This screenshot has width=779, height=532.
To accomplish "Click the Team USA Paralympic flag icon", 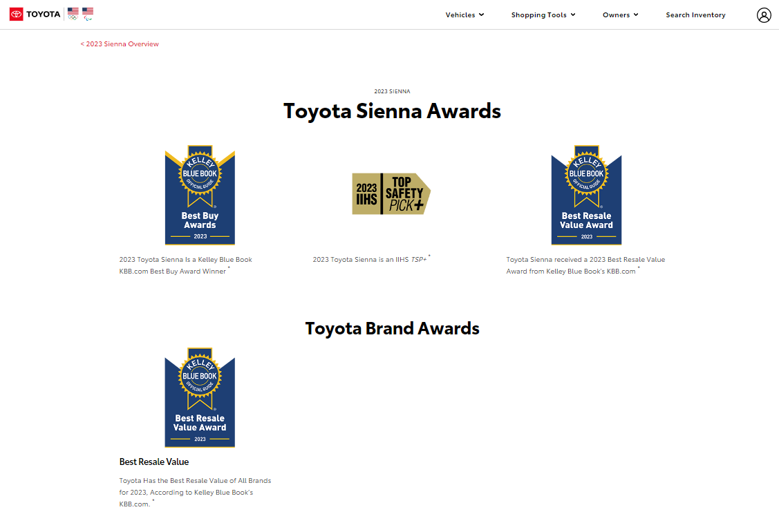I will [x=88, y=14].
